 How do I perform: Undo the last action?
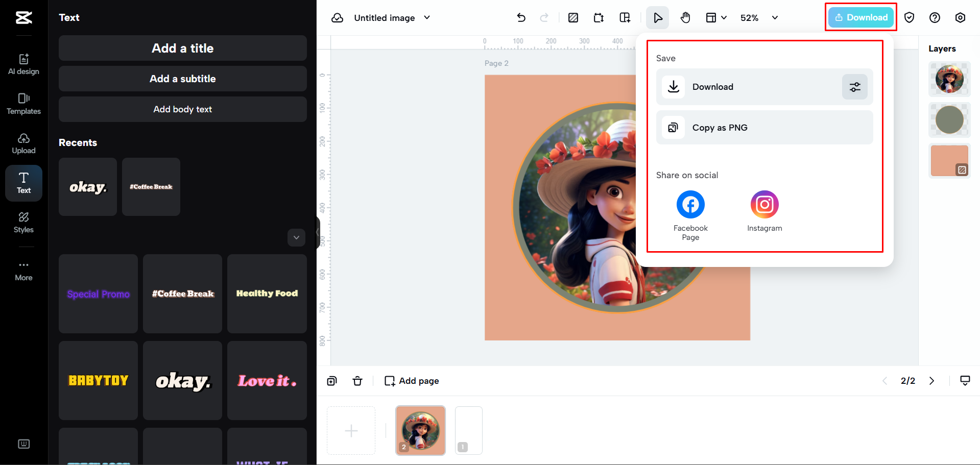[521, 18]
